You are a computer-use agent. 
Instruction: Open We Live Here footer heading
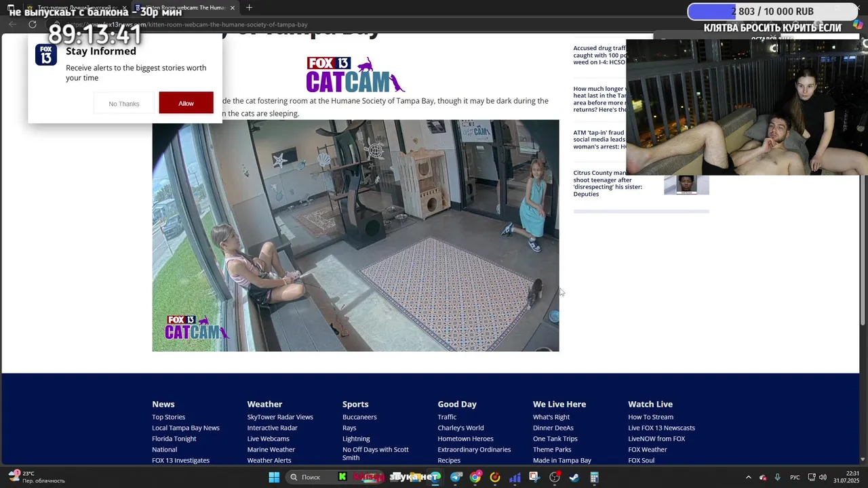click(559, 404)
